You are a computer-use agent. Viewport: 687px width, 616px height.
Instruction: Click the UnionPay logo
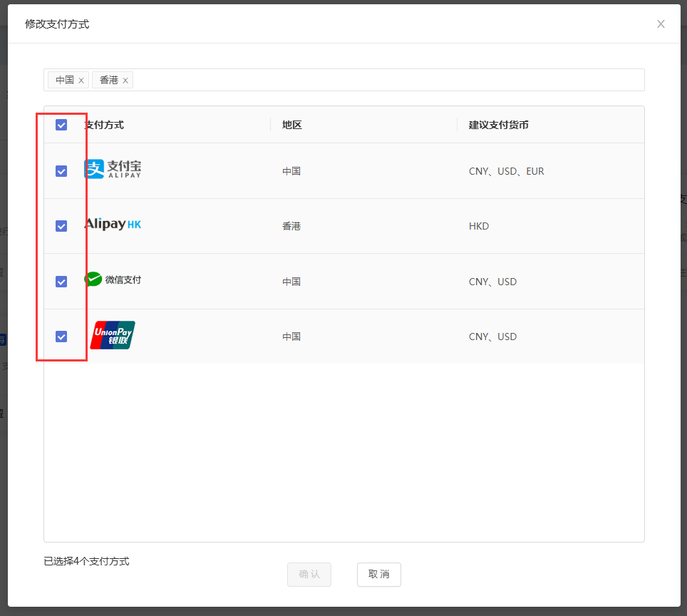(x=113, y=335)
